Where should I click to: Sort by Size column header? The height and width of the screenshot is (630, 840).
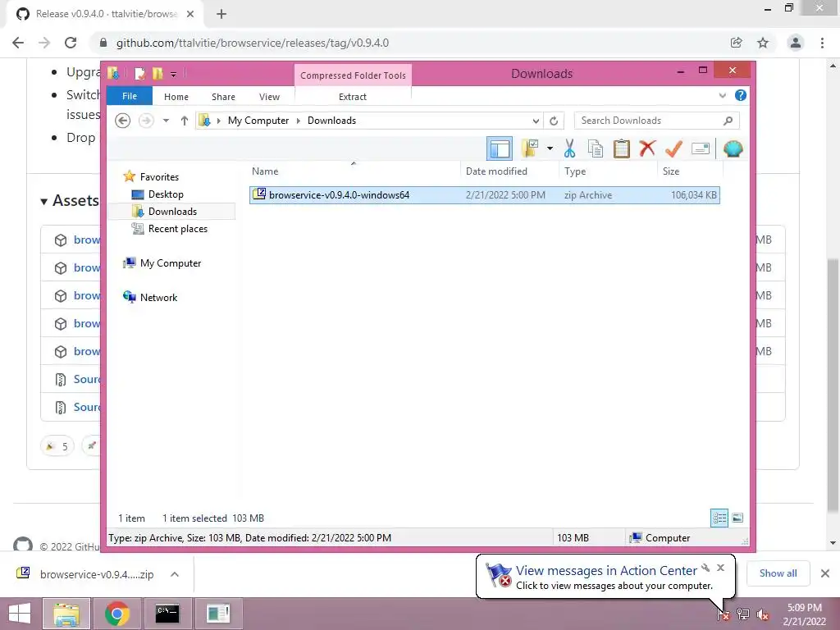tap(671, 171)
